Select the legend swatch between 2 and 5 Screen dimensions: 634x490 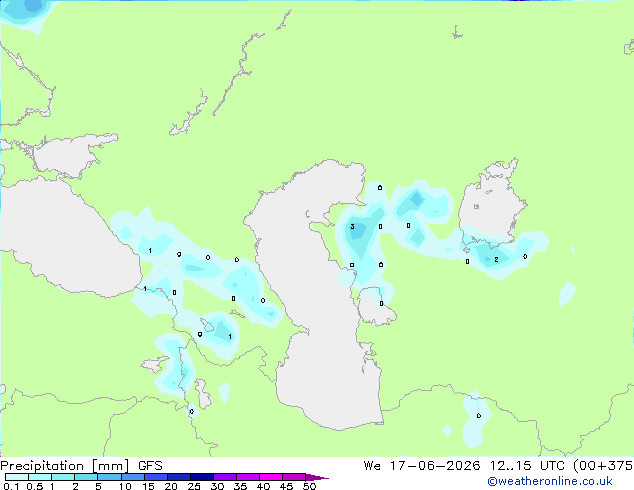[x=86, y=477]
